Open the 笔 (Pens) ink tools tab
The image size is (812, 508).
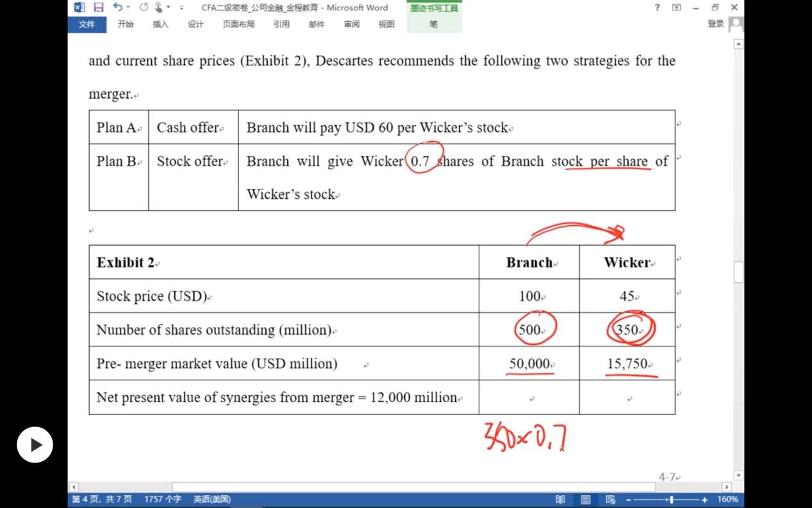click(x=434, y=24)
